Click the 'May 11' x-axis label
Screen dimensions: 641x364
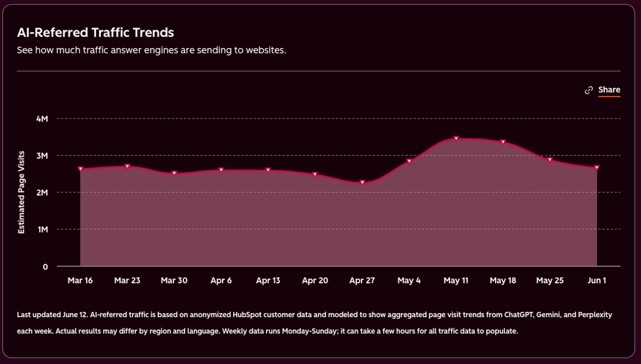456,280
